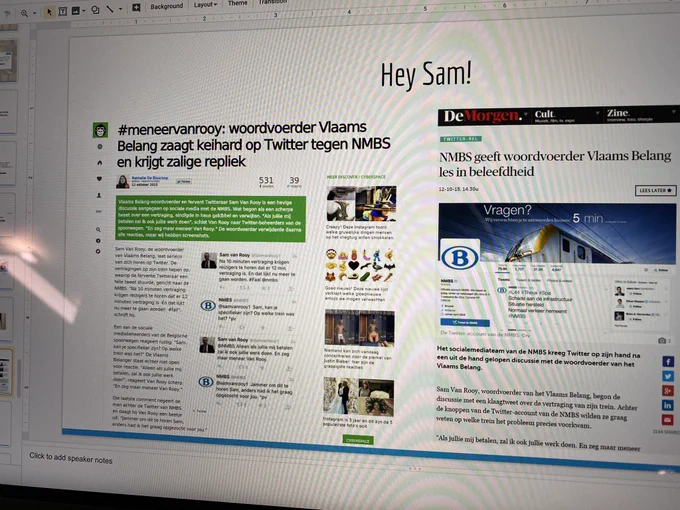Expand the insert image dropdown arrow

(84, 10)
